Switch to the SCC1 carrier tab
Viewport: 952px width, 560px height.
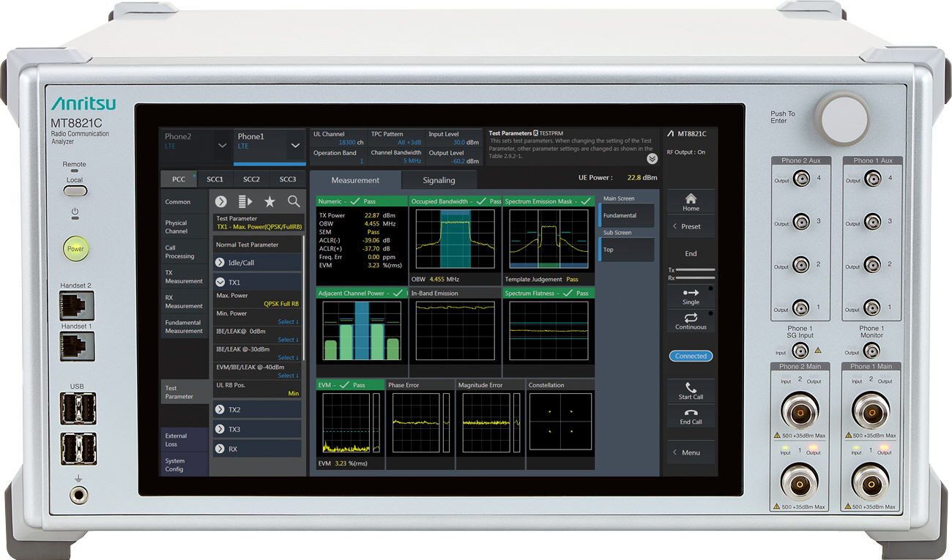[x=215, y=179]
